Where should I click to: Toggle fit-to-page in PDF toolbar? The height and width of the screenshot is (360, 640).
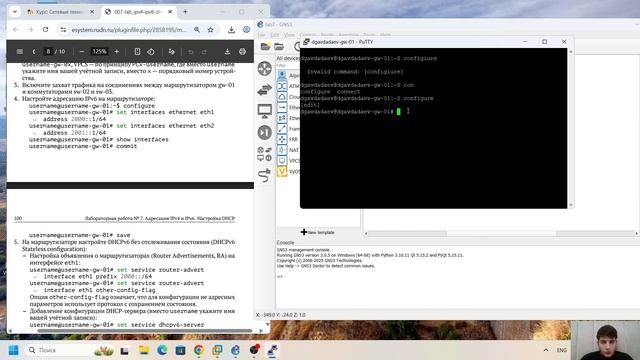point(137,51)
